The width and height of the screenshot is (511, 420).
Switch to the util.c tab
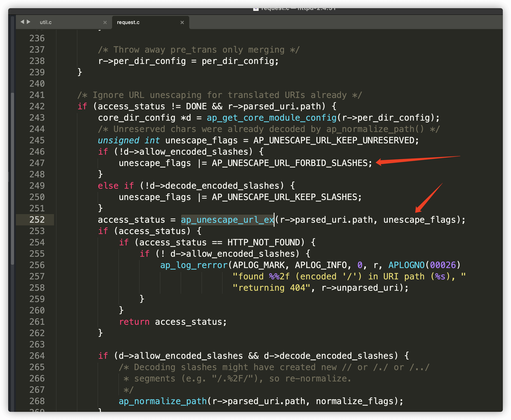46,22
